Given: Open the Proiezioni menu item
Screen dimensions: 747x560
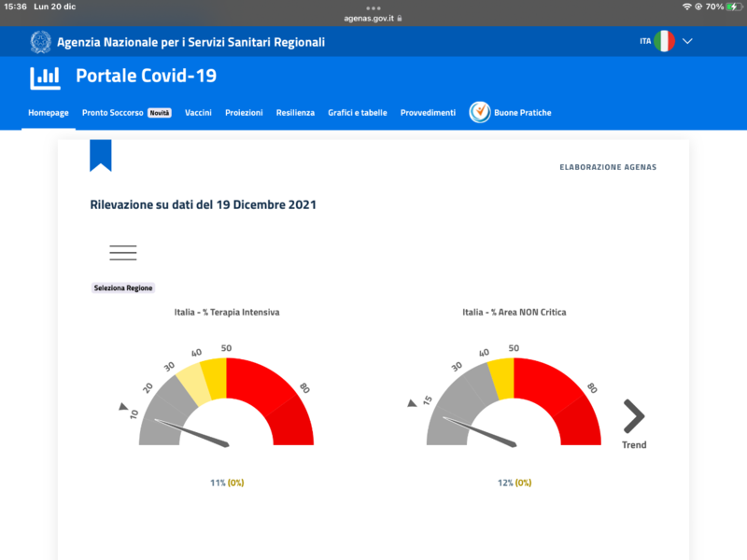Looking at the screenshot, I should (x=244, y=113).
